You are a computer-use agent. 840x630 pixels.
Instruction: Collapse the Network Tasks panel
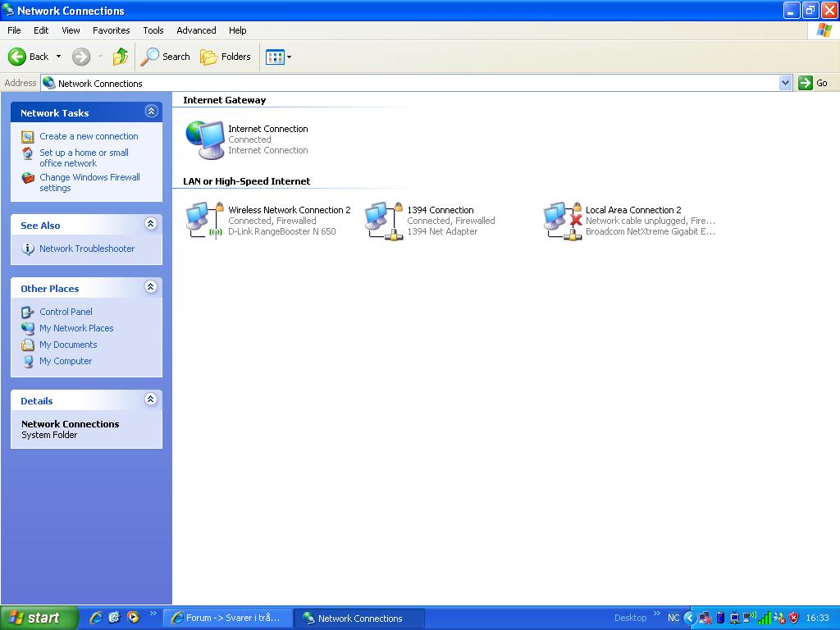click(151, 112)
